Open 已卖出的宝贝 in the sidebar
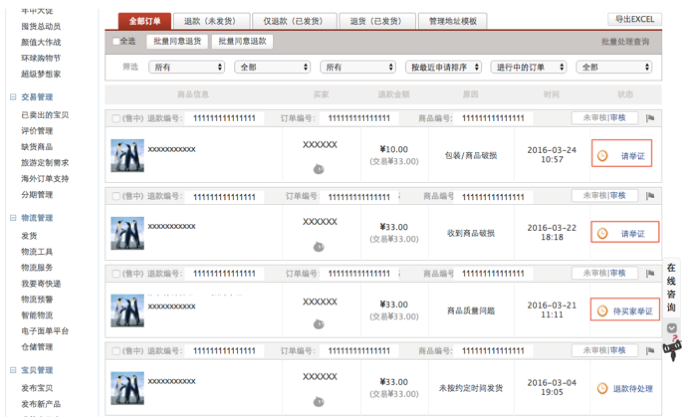Viewport: 688px width, 420px height. [45, 115]
